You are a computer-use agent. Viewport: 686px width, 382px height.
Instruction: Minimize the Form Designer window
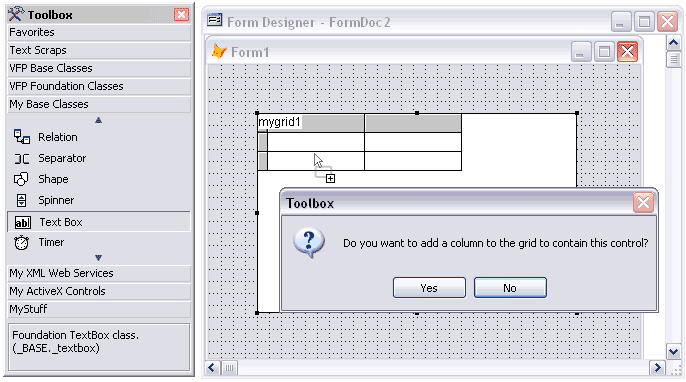click(x=621, y=21)
